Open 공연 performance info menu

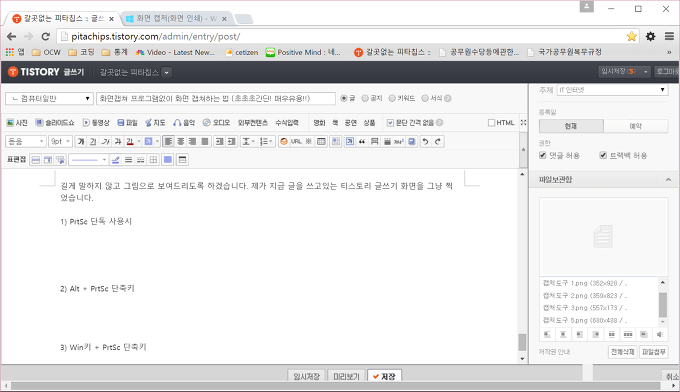point(350,123)
